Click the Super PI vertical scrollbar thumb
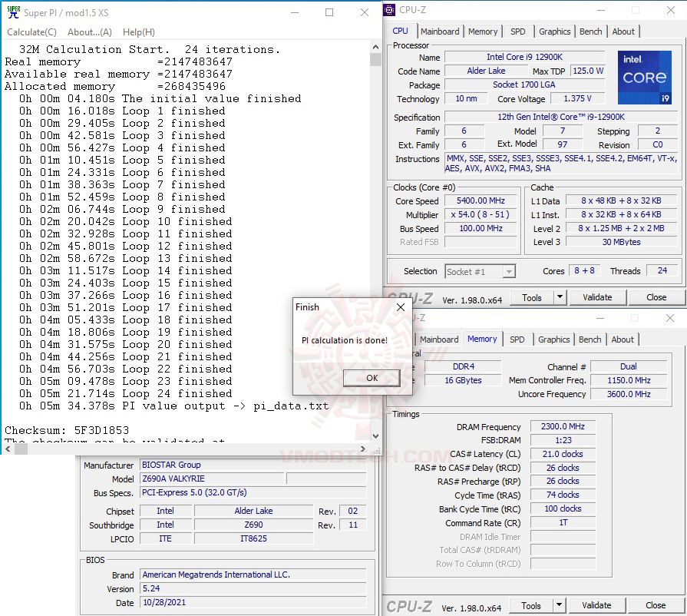Image resolution: width=687 pixels, height=616 pixels. (375, 59)
